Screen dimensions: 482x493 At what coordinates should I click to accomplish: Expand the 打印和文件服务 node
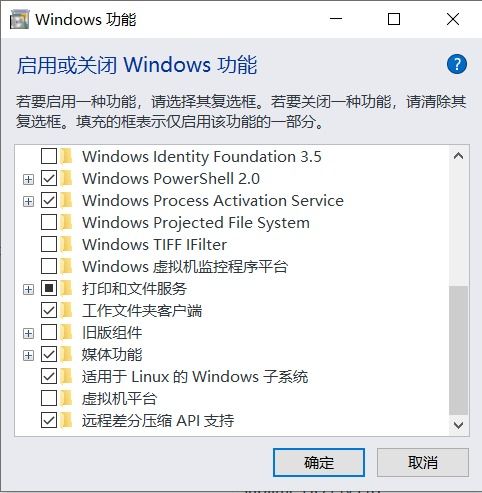tap(29, 290)
